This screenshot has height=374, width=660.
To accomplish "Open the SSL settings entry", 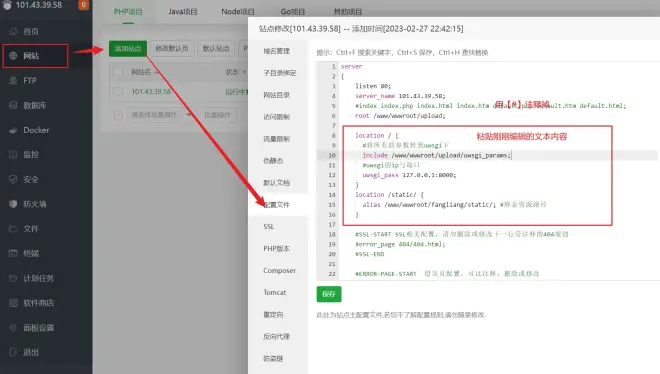I will (269, 226).
